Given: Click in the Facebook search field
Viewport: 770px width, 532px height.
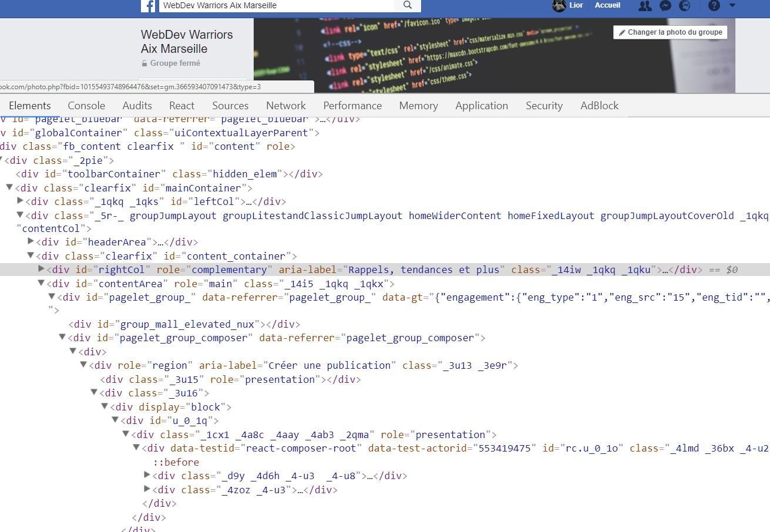Looking at the screenshot, I should pyautogui.click(x=277, y=5).
